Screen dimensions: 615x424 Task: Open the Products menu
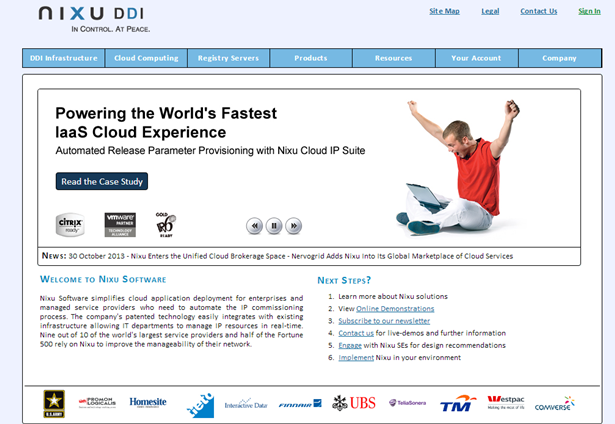point(311,58)
